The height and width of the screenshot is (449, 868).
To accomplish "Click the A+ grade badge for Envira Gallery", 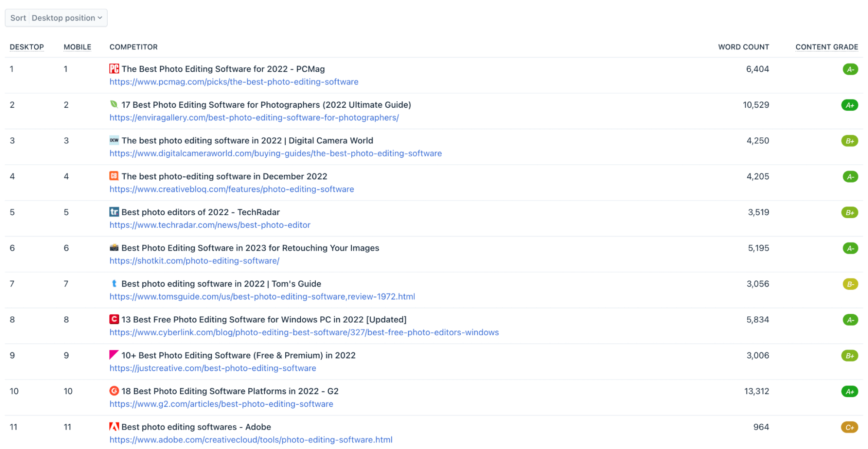I will click(850, 105).
